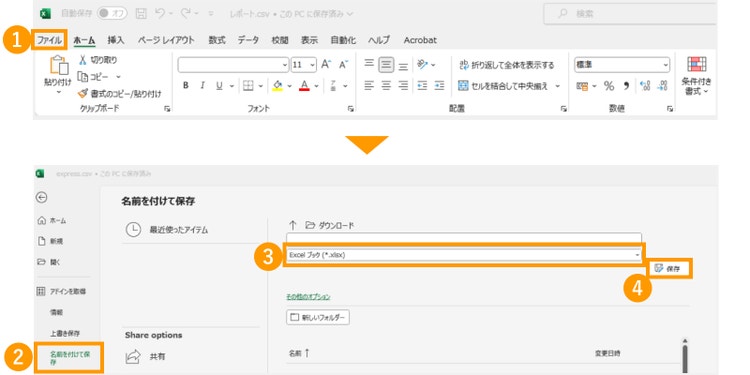Click 書式のコピー/貼り付け format painter
750x375 pixels.
click(x=119, y=93)
